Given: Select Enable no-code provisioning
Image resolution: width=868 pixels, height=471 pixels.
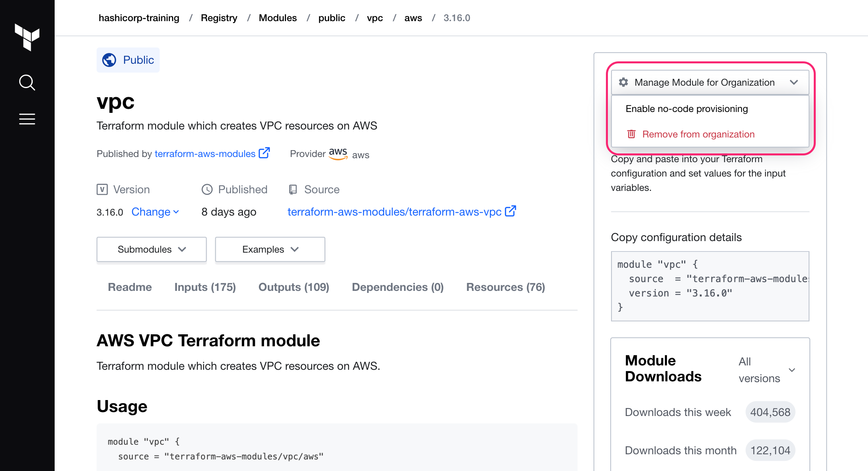Looking at the screenshot, I should [x=687, y=109].
